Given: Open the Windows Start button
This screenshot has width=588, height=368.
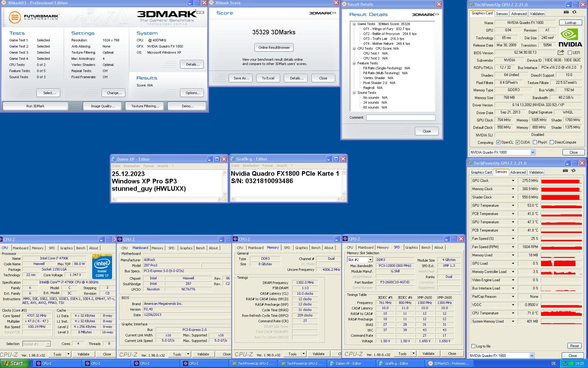Looking at the screenshot, I should click(x=15, y=363).
